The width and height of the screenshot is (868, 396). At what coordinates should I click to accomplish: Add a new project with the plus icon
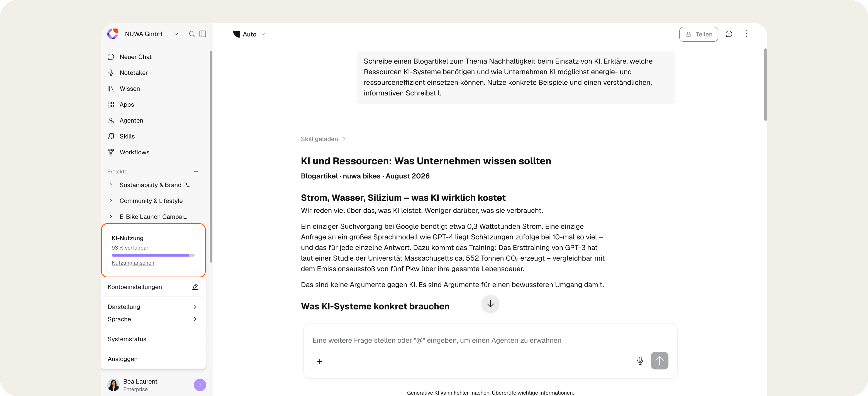pyautogui.click(x=196, y=171)
